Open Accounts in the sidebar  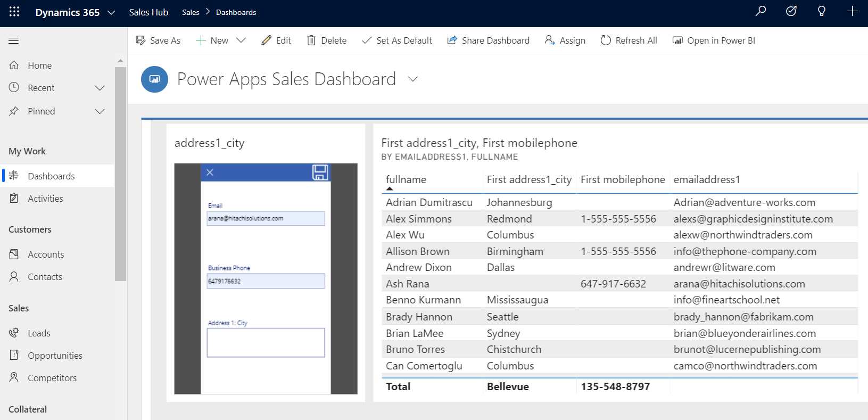coord(46,254)
